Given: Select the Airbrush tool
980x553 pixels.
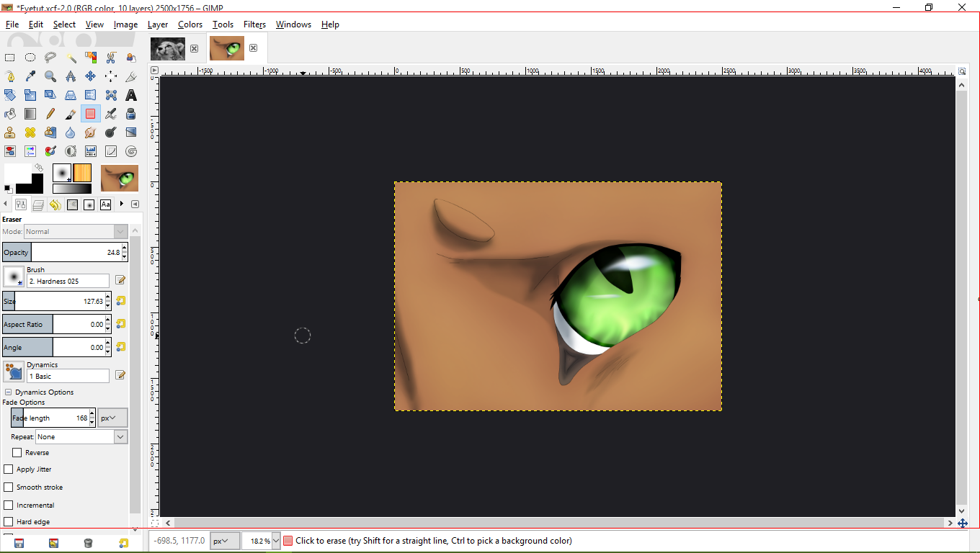Looking at the screenshot, I should coord(111,114).
